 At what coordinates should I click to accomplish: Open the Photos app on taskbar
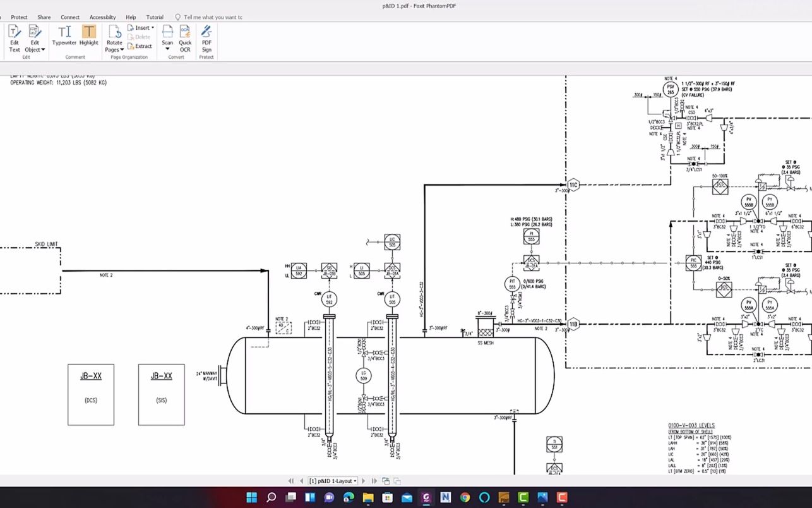tap(542, 497)
